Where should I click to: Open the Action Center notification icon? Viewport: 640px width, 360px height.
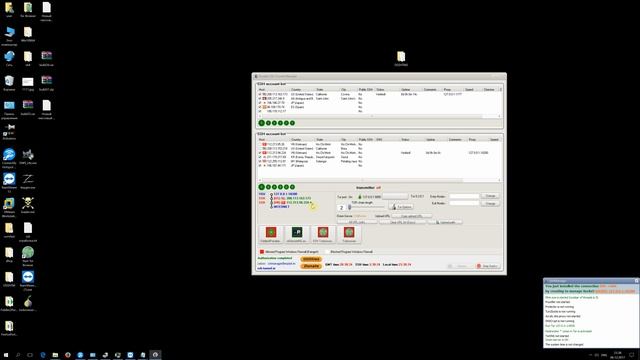632,355
